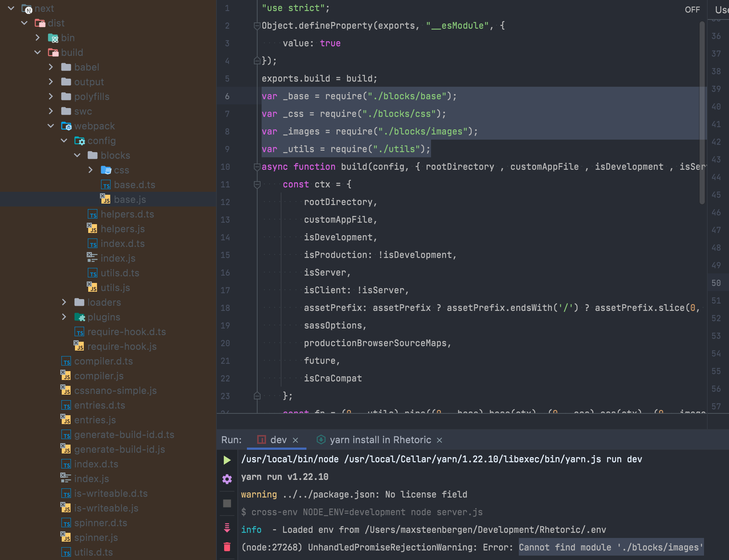Click line number 6 in the gutter

(227, 96)
